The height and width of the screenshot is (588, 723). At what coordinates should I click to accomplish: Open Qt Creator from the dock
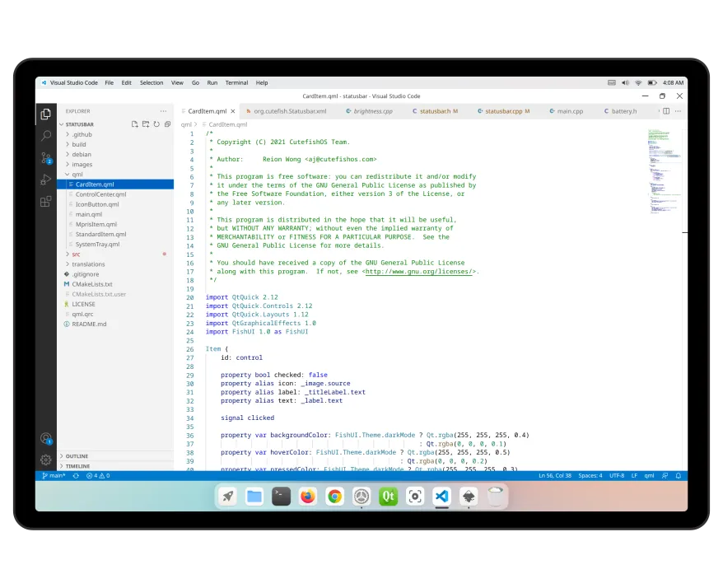(x=388, y=497)
